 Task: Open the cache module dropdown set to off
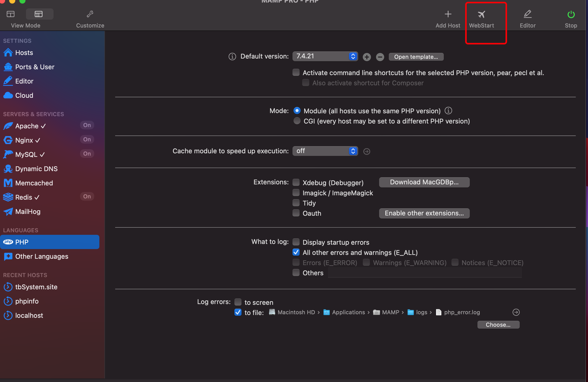tap(325, 151)
